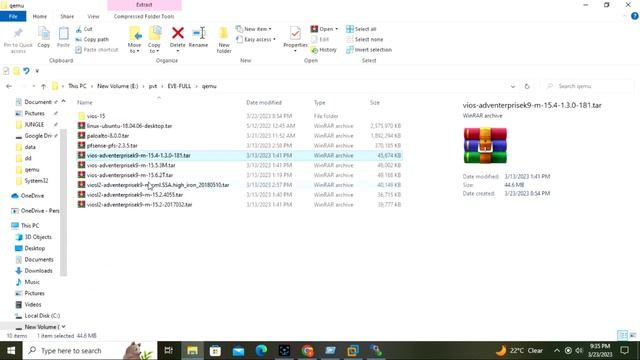
Task: Open the Move to dropdown
Action: (x=134, y=40)
